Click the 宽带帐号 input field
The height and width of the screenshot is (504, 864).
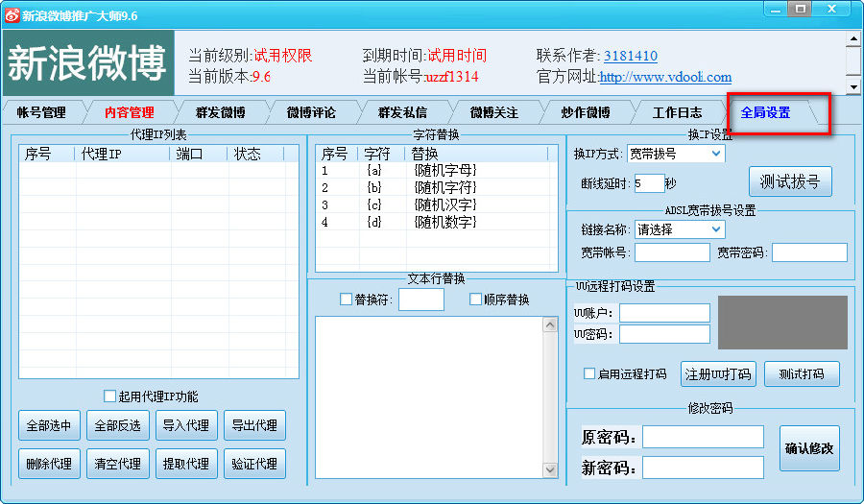(672, 252)
